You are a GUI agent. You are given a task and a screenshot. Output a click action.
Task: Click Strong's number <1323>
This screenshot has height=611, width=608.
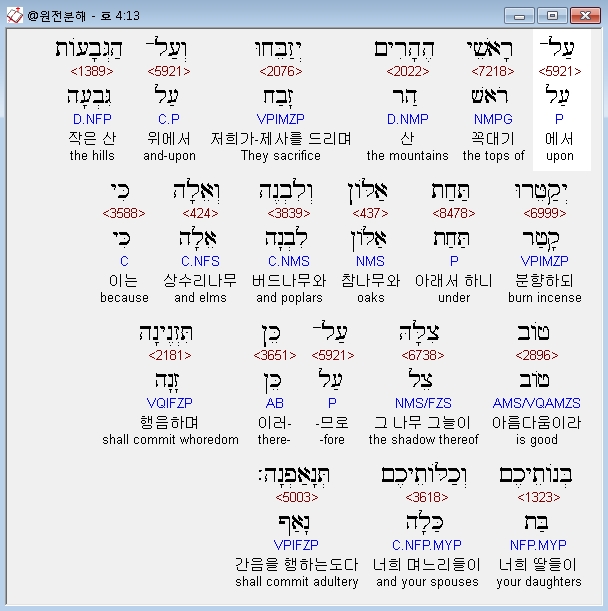point(539,497)
